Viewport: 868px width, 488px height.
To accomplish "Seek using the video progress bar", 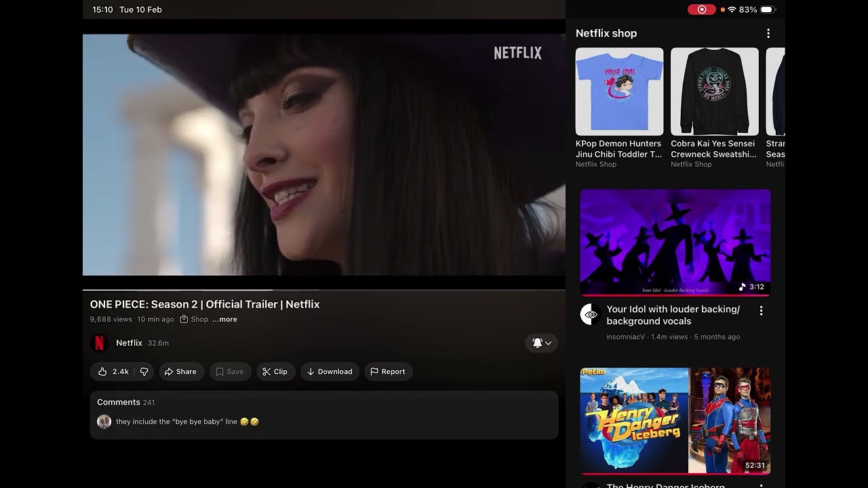I will coord(324,290).
